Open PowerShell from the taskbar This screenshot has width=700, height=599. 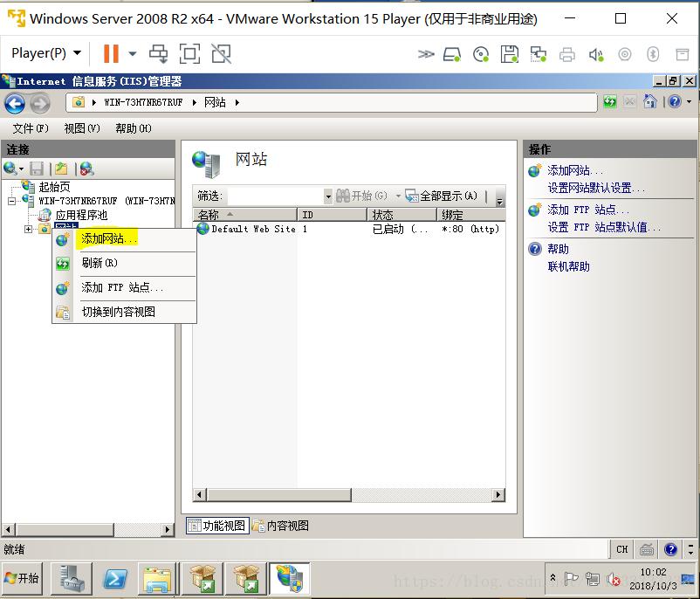point(115,579)
